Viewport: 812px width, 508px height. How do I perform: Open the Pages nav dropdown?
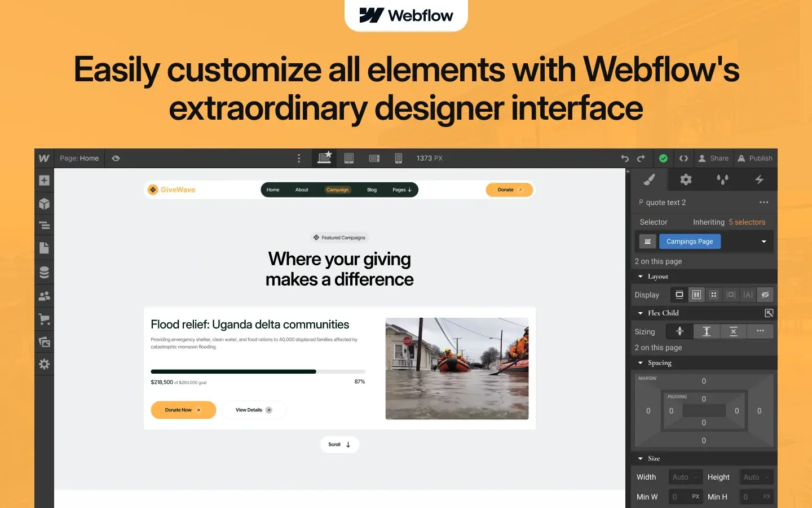[402, 190]
